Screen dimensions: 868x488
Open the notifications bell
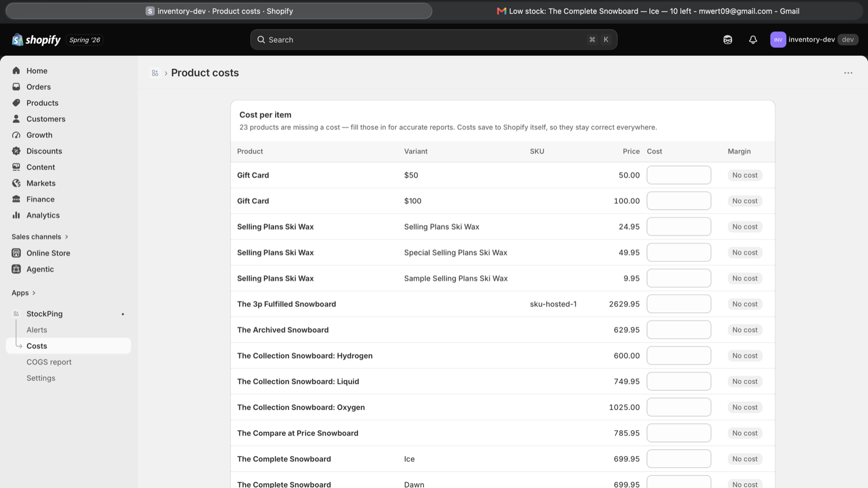coord(753,40)
